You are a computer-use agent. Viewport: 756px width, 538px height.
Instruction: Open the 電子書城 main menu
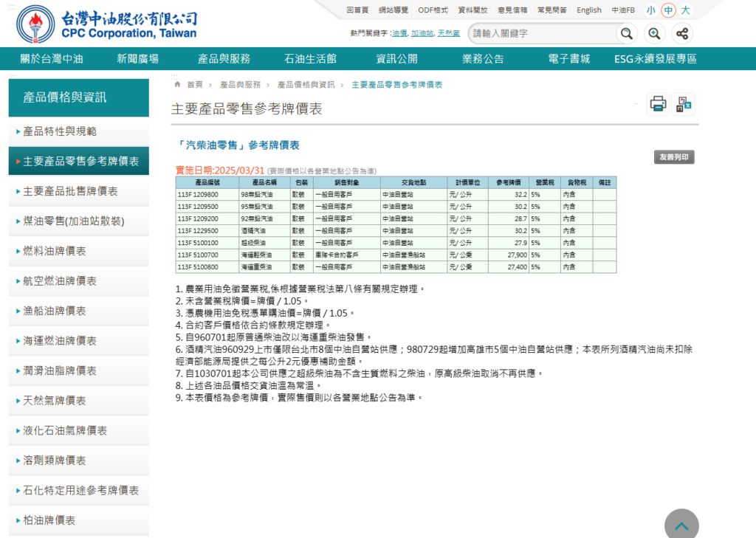(x=568, y=59)
